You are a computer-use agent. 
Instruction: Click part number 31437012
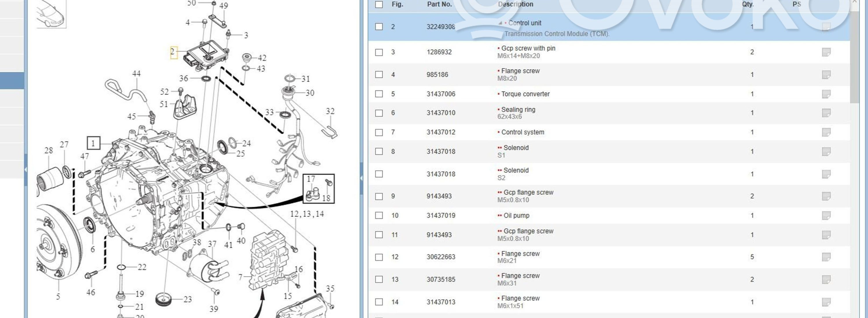pyautogui.click(x=441, y=132)
